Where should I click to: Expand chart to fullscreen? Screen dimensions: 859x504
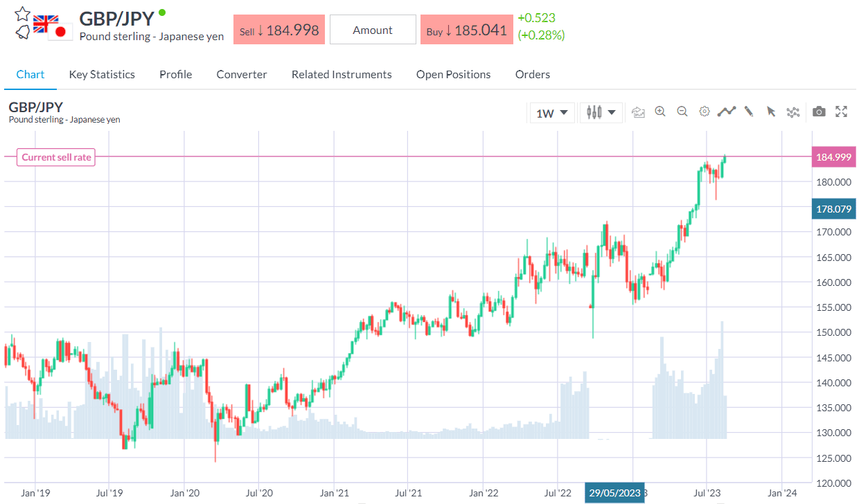[x=842, y=111]
